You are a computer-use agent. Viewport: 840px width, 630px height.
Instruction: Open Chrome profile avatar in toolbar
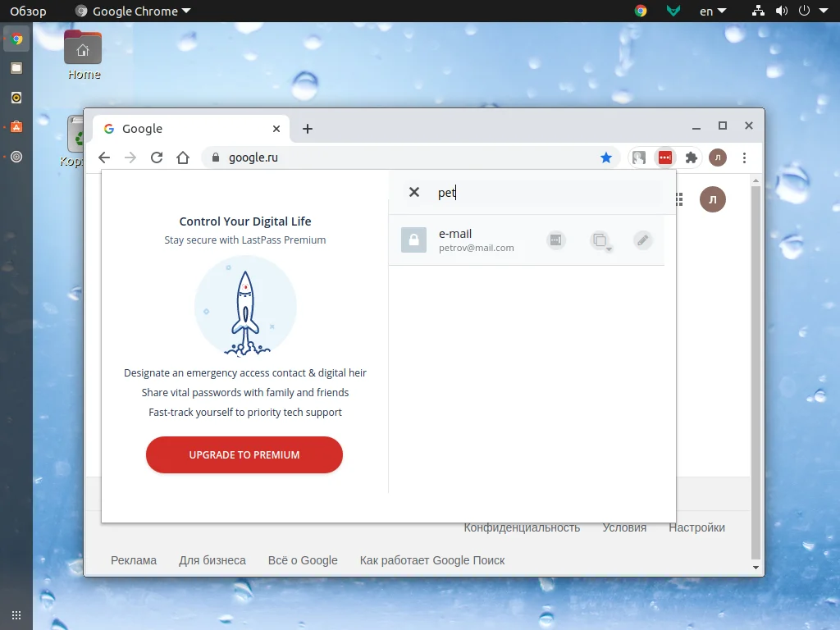(x=717, y=157)
